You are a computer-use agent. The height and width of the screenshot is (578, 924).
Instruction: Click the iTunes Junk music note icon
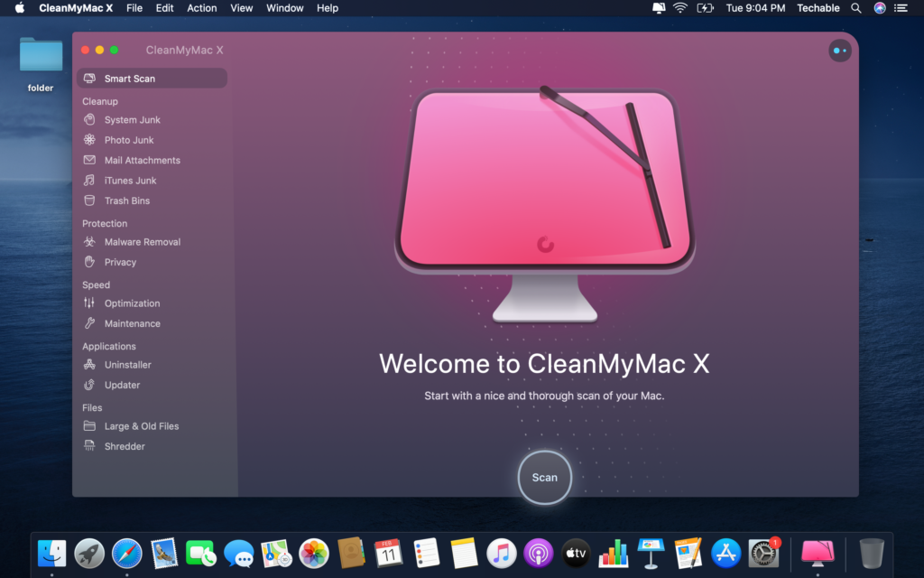pyautogui.click(x=89, y=181)
